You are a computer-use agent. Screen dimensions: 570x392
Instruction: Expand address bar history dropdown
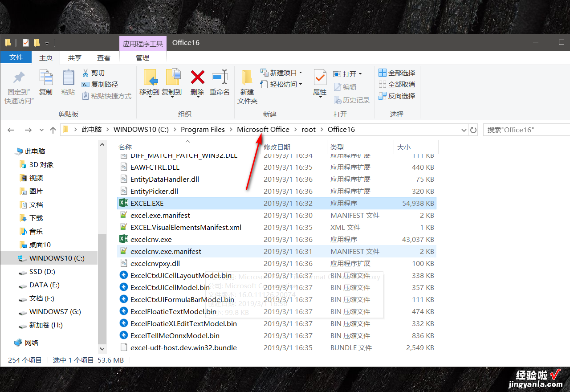(x=464, y=130)
